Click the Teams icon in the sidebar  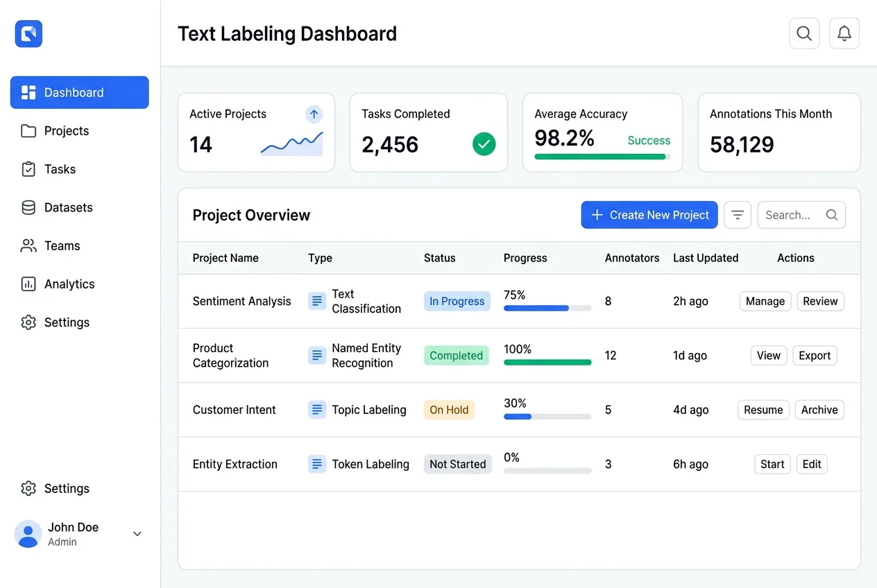tap(28, 245)
